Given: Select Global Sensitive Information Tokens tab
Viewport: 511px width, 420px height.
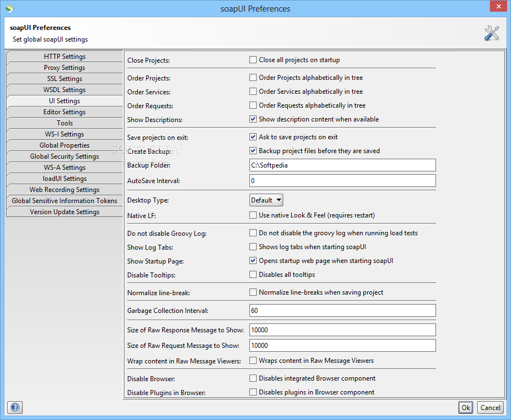Looking at the screenshot, I should click(x=64, y=200).
